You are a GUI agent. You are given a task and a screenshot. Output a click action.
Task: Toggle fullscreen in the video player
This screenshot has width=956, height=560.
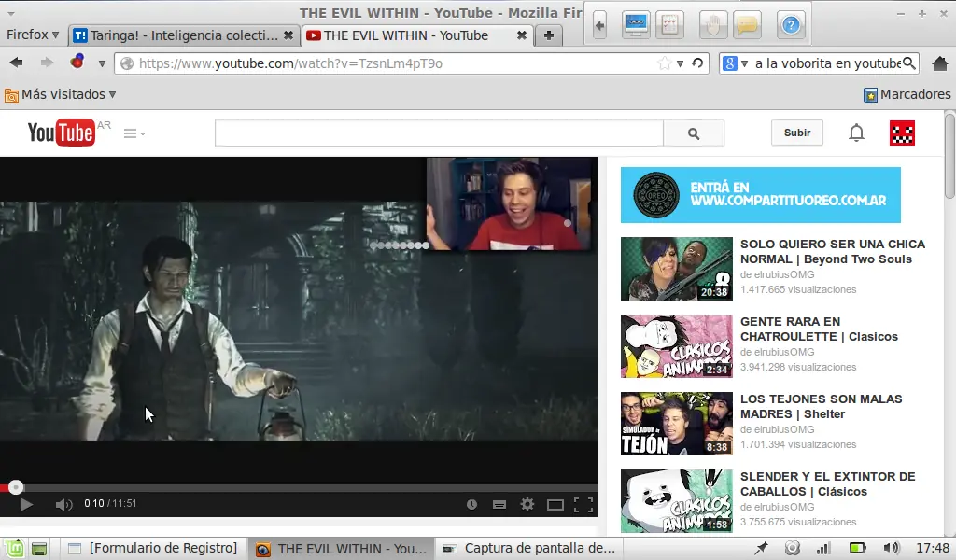tap(583, 504)
